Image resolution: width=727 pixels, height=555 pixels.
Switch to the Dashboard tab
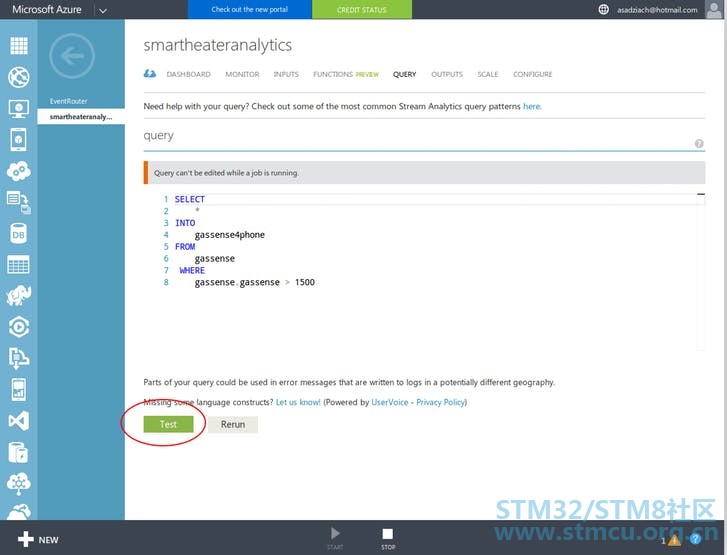[x=188, y=74]
